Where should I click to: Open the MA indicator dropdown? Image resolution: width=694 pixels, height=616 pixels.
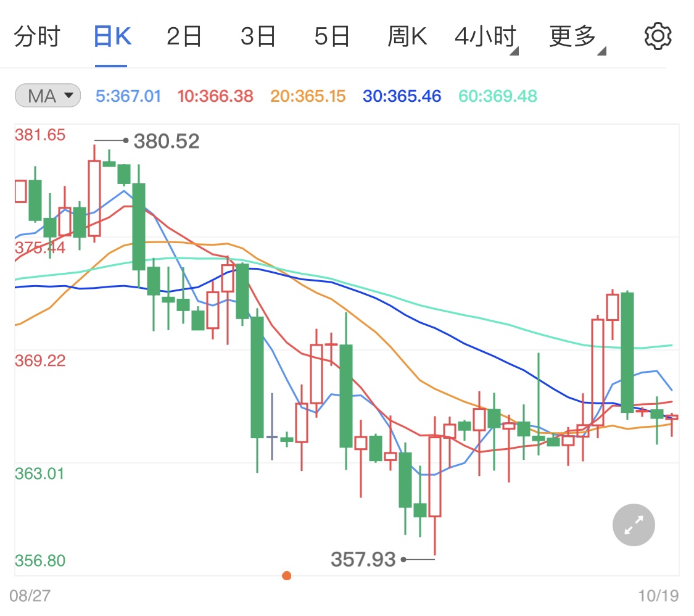pyautogui.click(x=48, y=96)
